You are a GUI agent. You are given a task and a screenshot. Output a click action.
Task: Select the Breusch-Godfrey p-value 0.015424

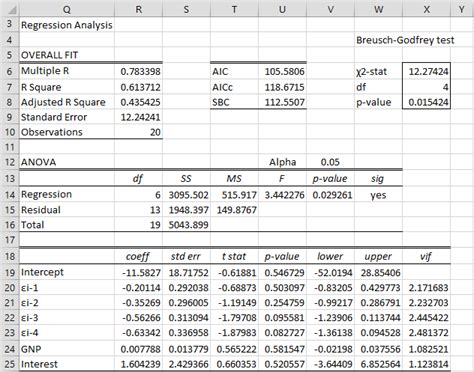pos(426,102)
